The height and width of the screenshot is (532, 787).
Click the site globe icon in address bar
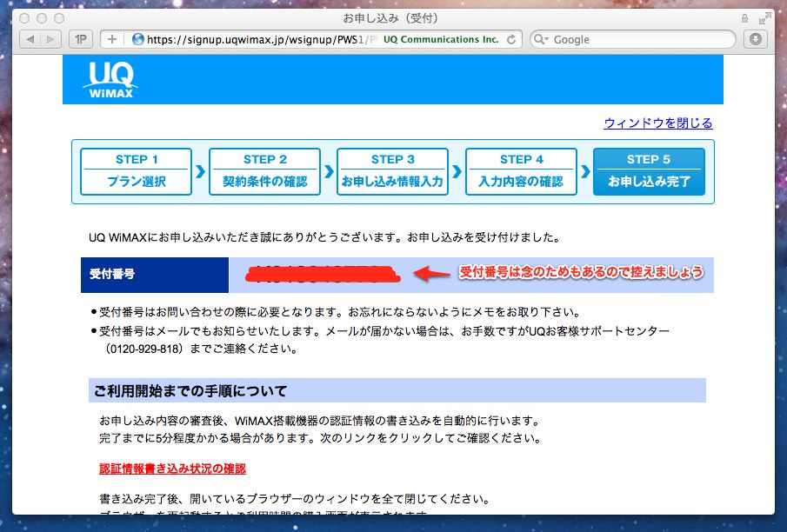(137, 39)
